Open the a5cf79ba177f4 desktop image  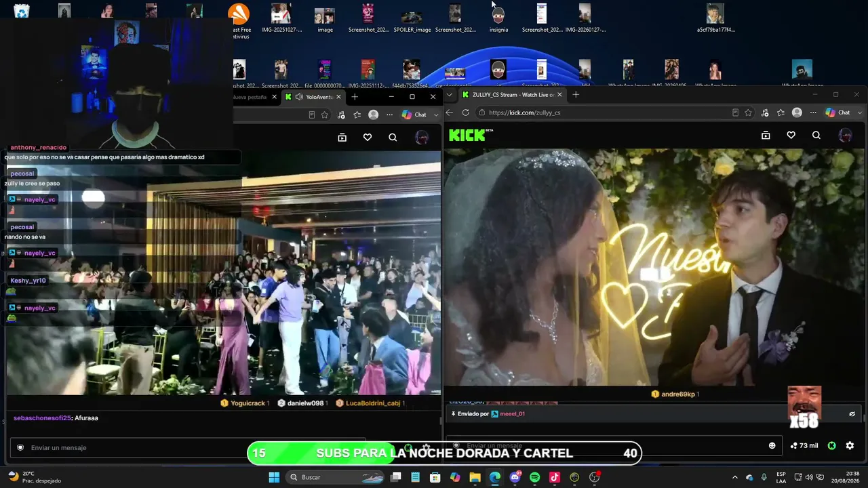coord(715,19)
